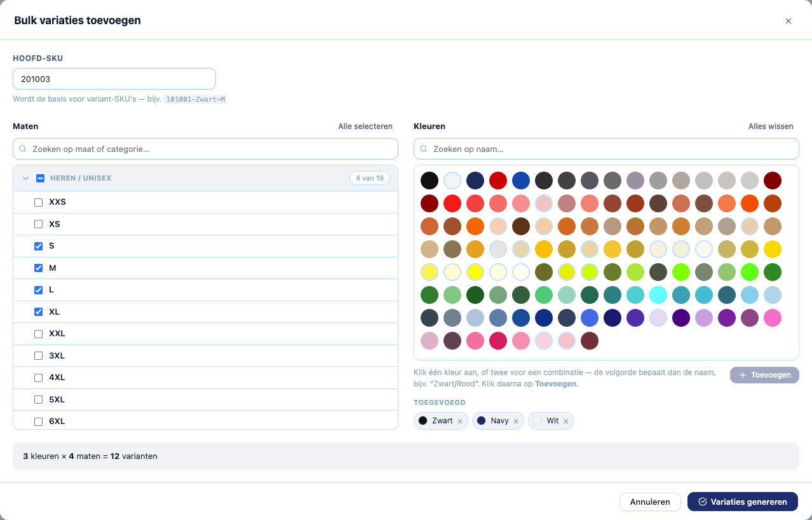Uncheck the XL size checkbox
The width and height of the screenshot is (812, 520).
click(x=38, y=312)
